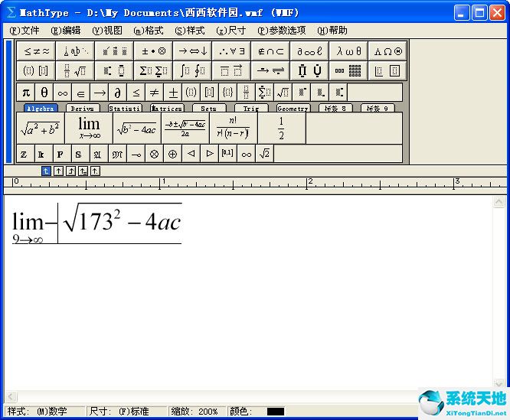
Task: Switch to the Geometry tab
Action: pyautogui.click(x=293, y=108)
